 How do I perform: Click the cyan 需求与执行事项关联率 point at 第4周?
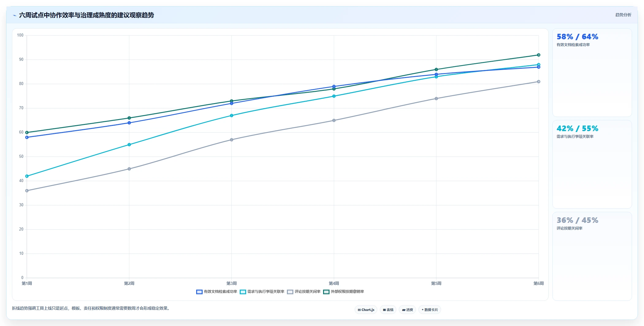(334, 96)
